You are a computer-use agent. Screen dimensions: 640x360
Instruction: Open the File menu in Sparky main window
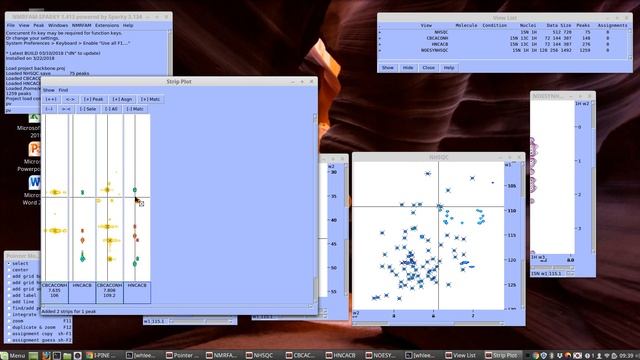coord(11,25)
